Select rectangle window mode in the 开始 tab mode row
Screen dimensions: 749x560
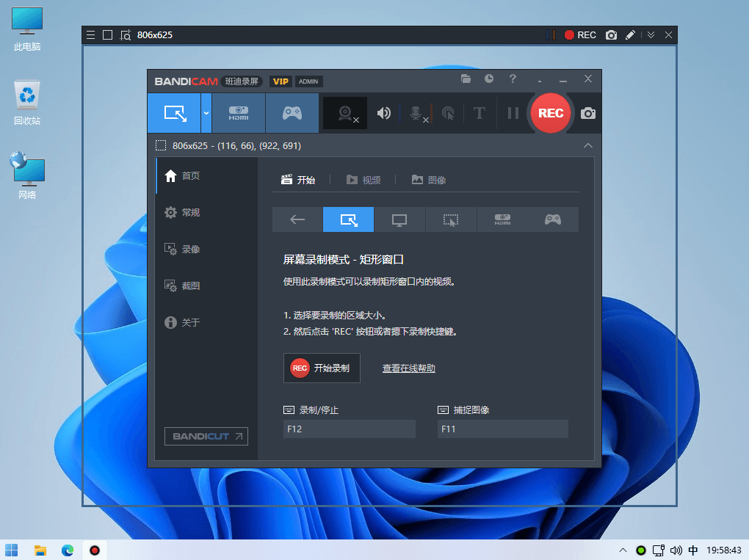348,219
